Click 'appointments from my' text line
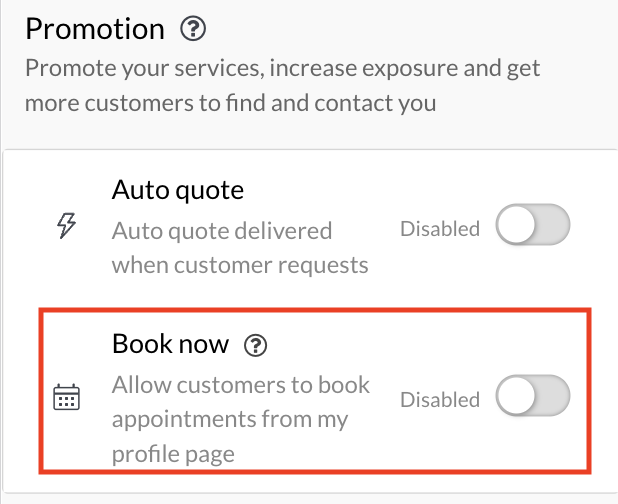This screenshot has height=504, width=618. click(229, 419)
